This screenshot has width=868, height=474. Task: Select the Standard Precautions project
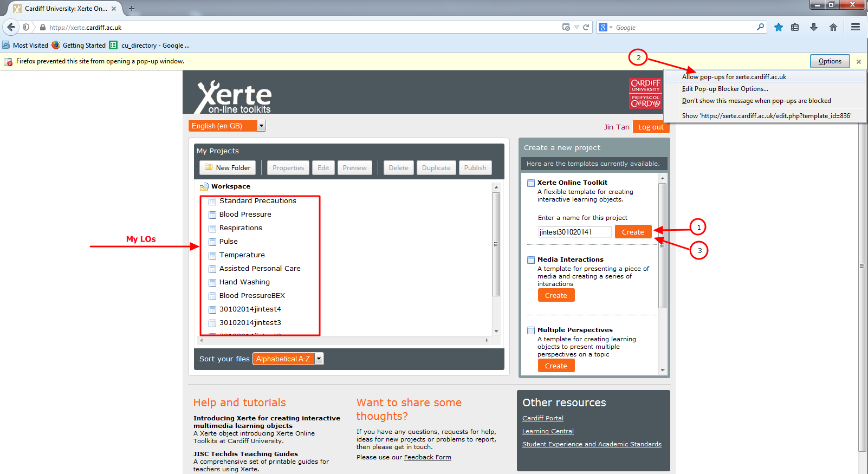click(257, 201)
